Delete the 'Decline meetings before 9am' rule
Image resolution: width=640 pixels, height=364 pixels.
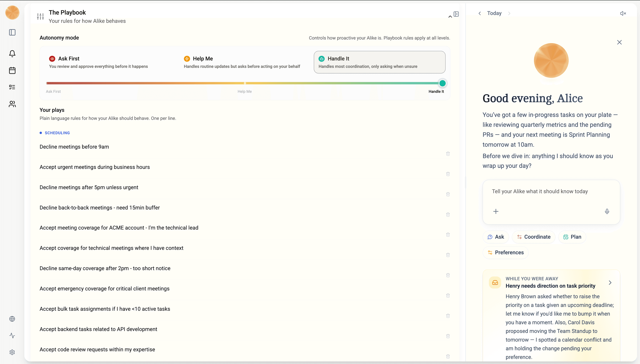tap(448, 154)
